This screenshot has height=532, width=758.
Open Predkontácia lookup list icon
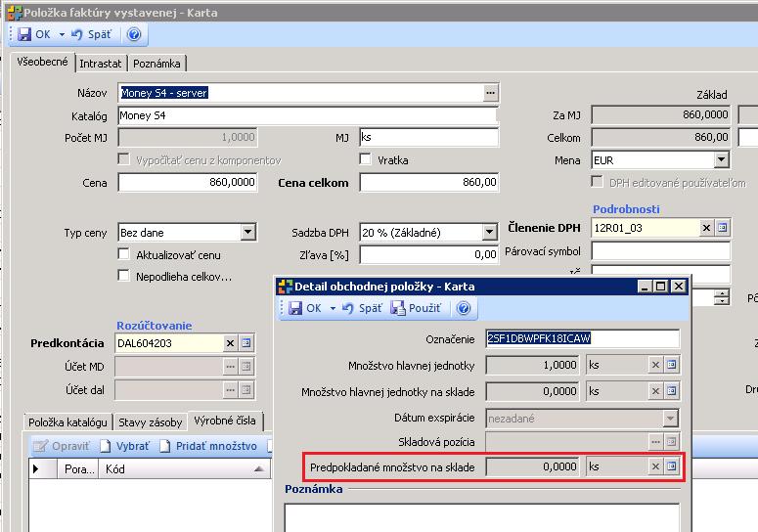click(246, 343)
